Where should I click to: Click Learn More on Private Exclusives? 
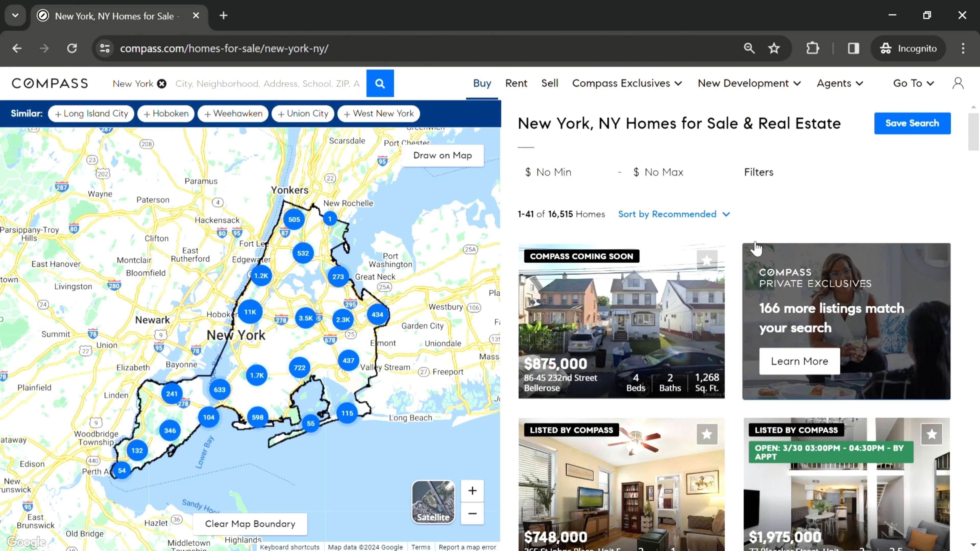(x=799, y=361)
